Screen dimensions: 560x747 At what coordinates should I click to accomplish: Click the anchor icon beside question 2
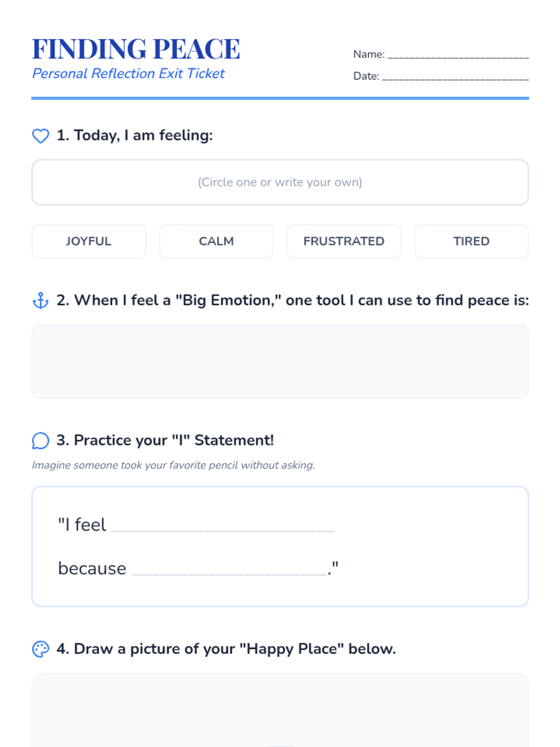click(x=41, y=301)
